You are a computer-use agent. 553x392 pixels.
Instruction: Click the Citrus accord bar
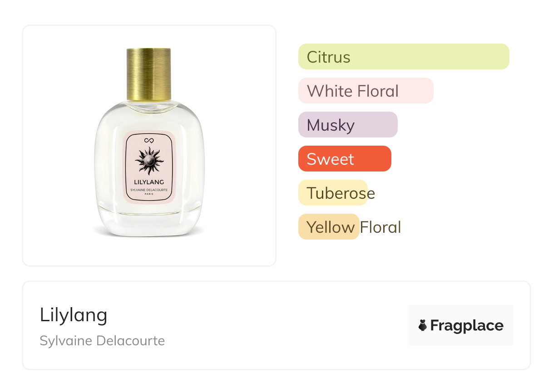tap(404, 57)
